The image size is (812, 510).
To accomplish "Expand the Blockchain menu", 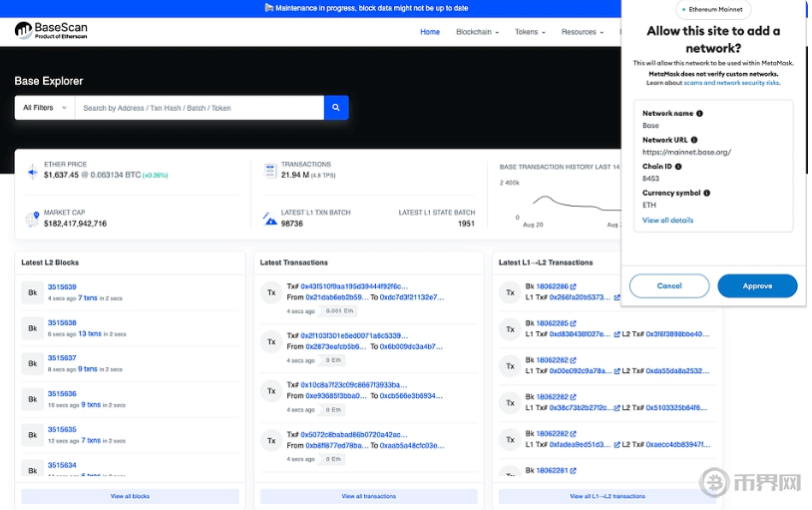I will 477,32.
